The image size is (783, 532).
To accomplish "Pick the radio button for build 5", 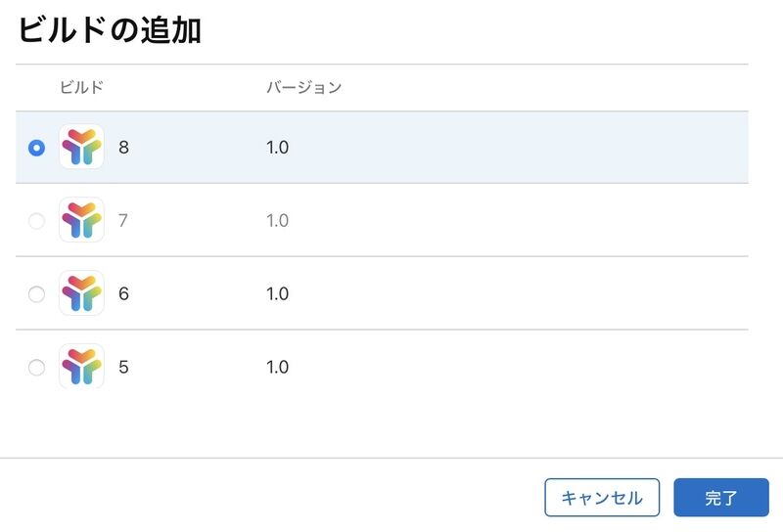I will (36, 368).
